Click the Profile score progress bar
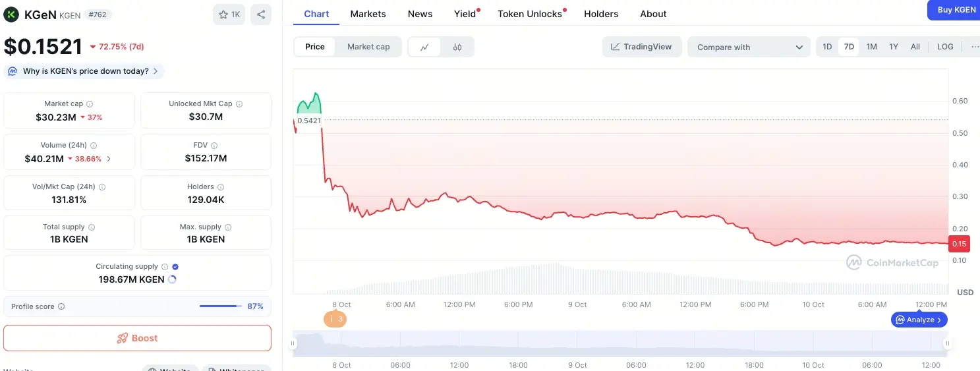This screenshot has width=980, height=371. pyautogui.click(x=221, y=306)
